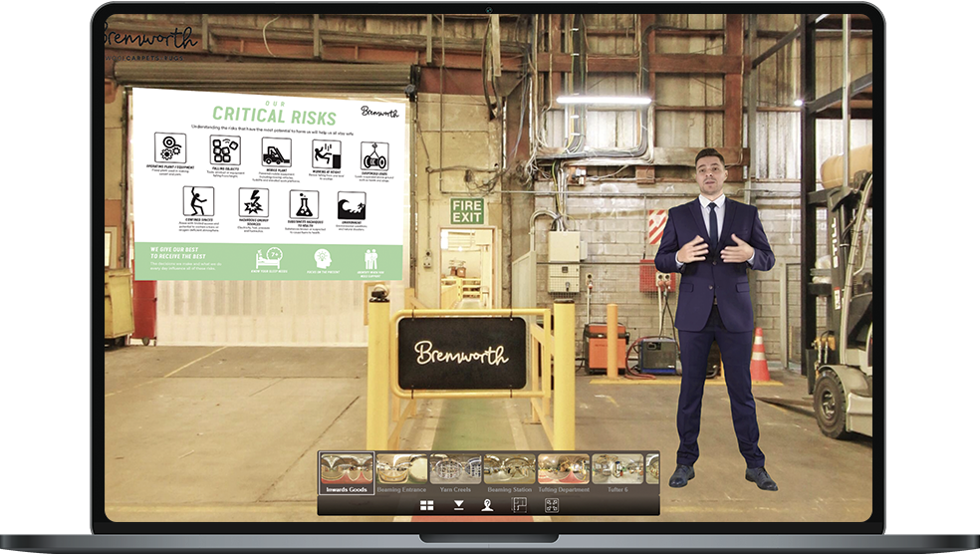980x554 pixels.
Task: Click the Hazardous Energy Sources risk icon
Action: (x=253, y=203)
